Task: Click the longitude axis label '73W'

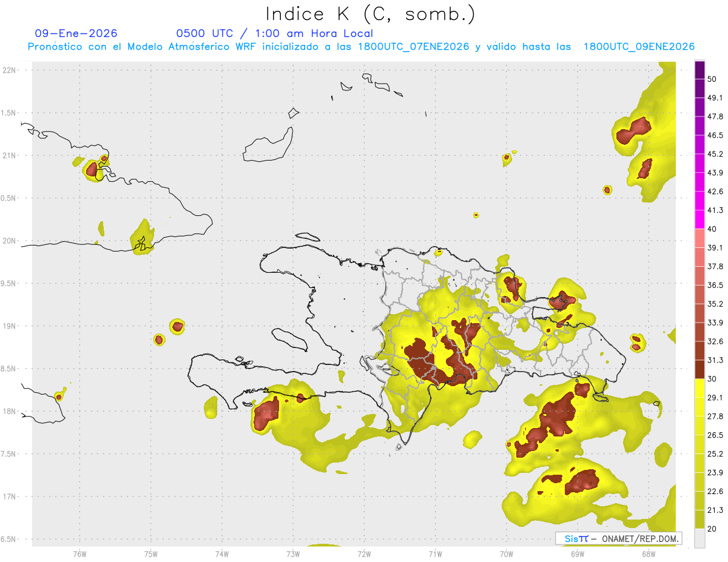Action: pyautogui.click(x=292, y=554)
